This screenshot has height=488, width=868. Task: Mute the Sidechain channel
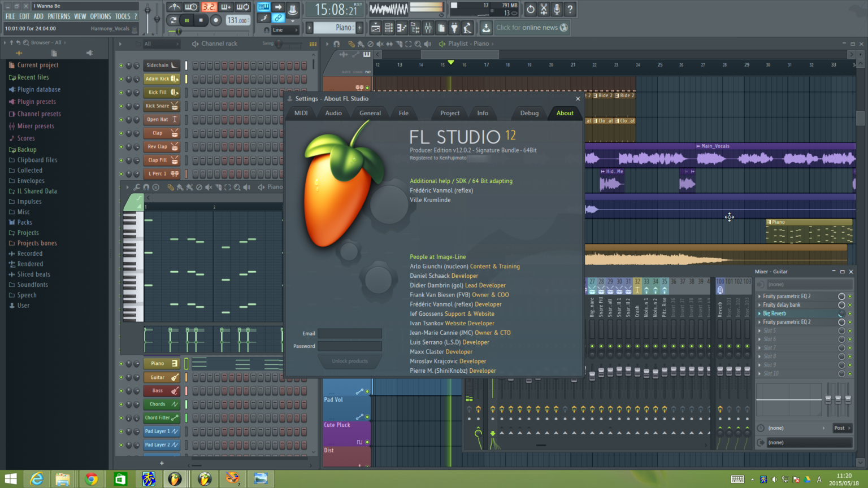pyautogui.click(x=121, y=66)
